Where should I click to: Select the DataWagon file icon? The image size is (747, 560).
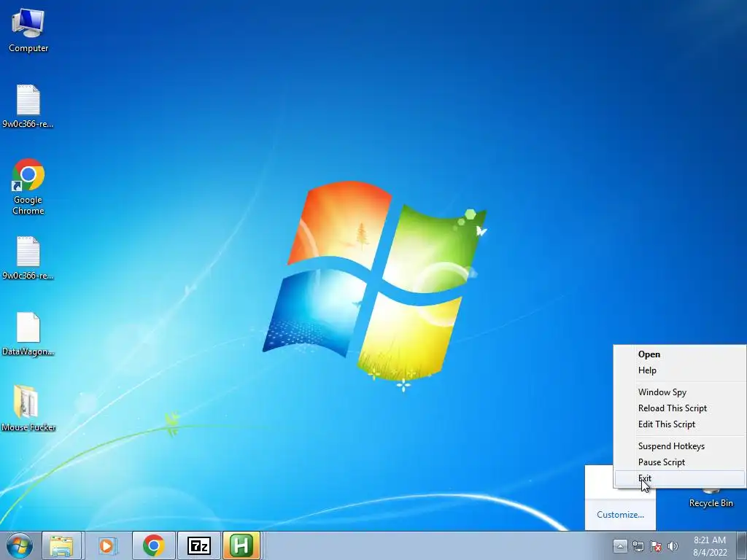point(28,334)
